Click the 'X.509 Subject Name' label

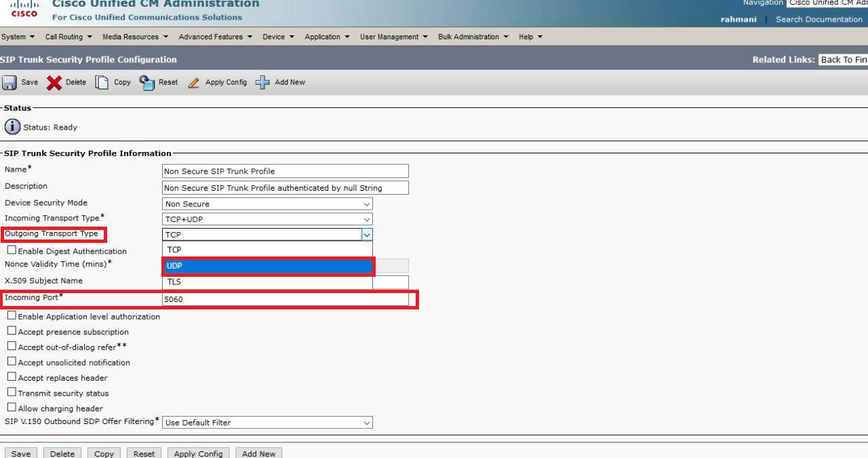point(43,280)
